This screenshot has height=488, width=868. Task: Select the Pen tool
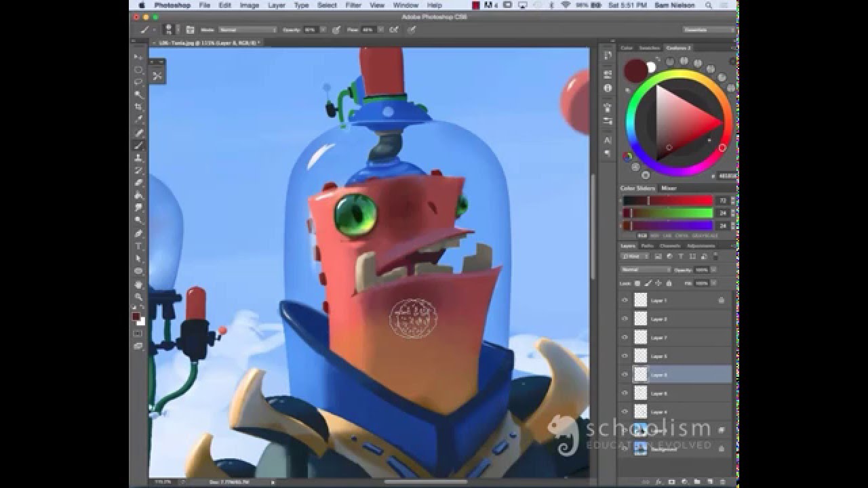138,233
